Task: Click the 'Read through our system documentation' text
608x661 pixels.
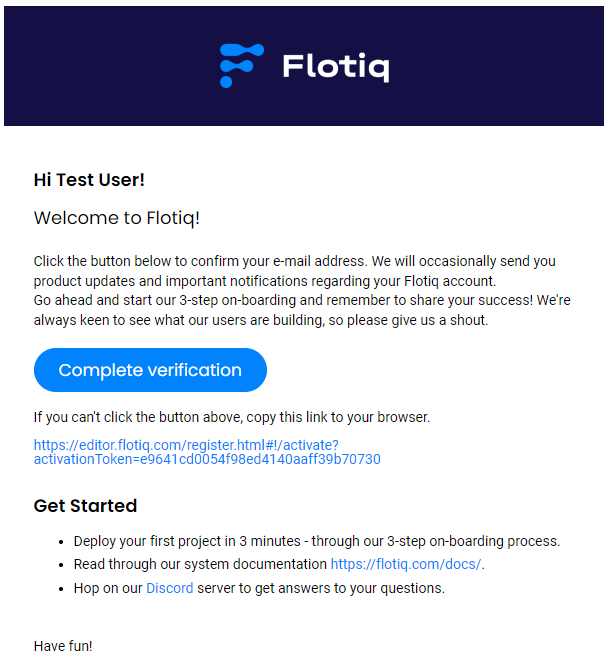Action: [200, 564]
